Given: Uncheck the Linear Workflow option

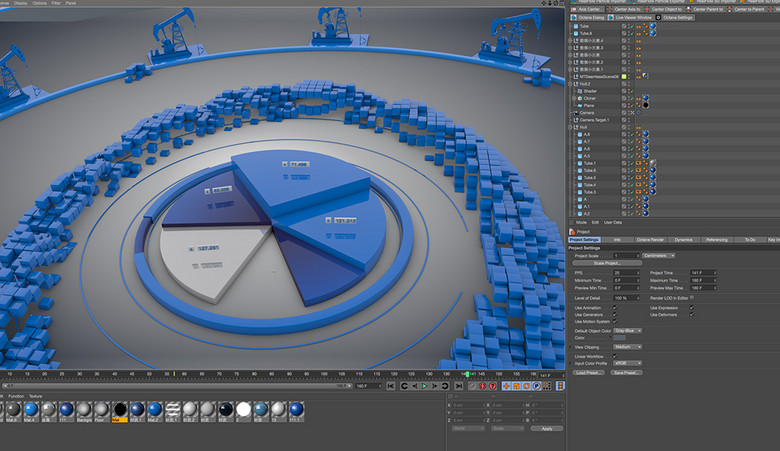Looking at the screenshot, I should tap(615, 355).
